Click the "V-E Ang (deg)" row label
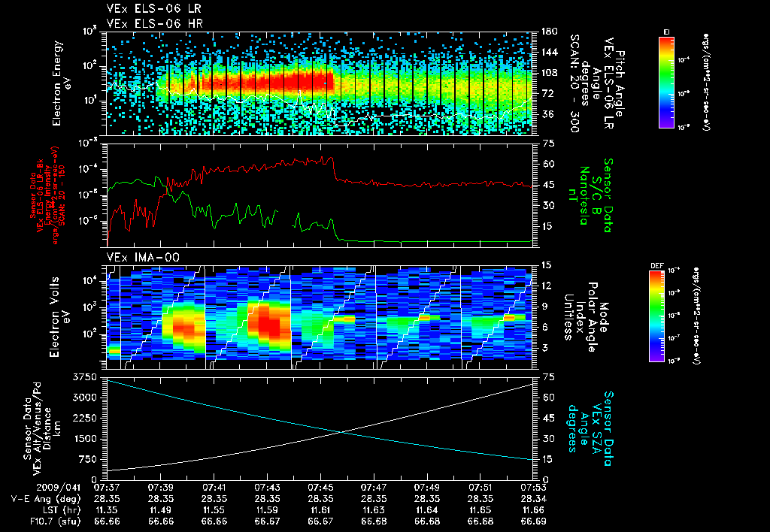The height and width of the screenshot is (532, 770). pyautogui.click(x=46, y=499)
